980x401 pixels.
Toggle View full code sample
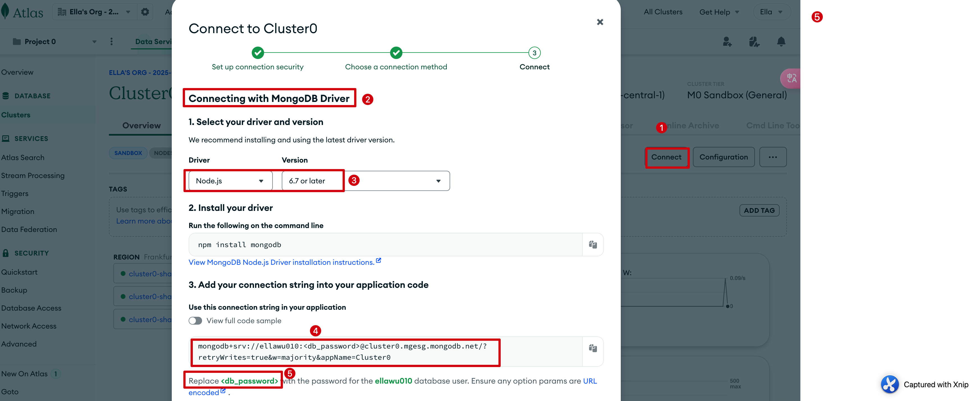[x=195, y=321]
